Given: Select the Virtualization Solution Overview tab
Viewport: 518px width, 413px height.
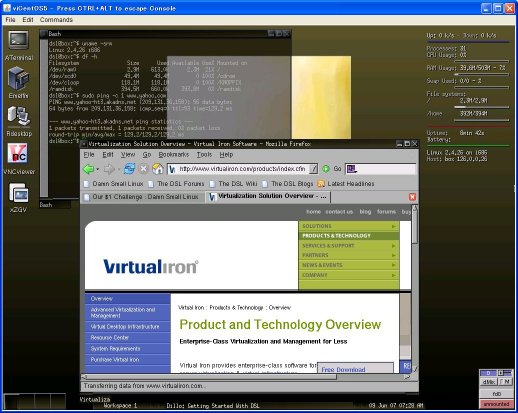Looking at the screenshot, I should coord(268,197).
